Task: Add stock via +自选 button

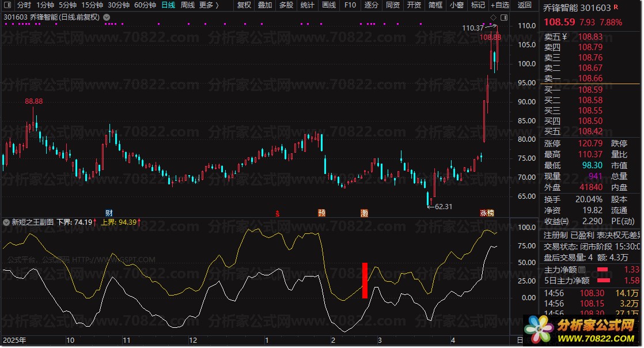Action: coord(500,5)
